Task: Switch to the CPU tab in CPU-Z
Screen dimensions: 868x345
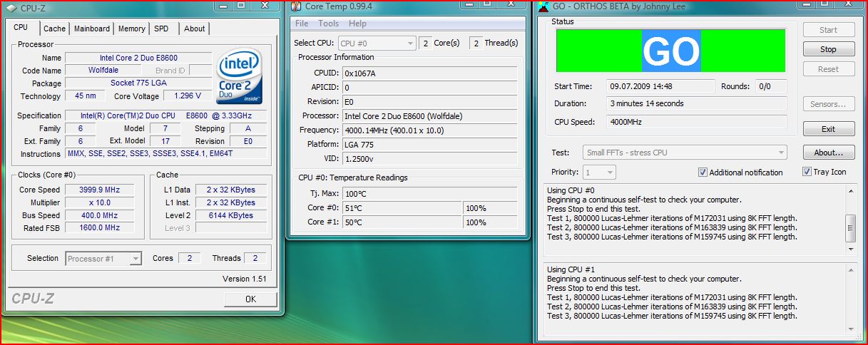Action: click(21, 28)
